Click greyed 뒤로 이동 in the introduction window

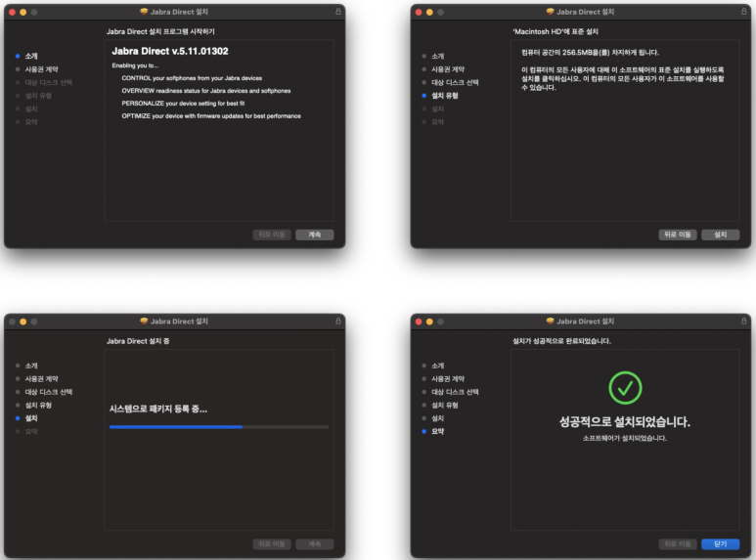pos(272,235)
